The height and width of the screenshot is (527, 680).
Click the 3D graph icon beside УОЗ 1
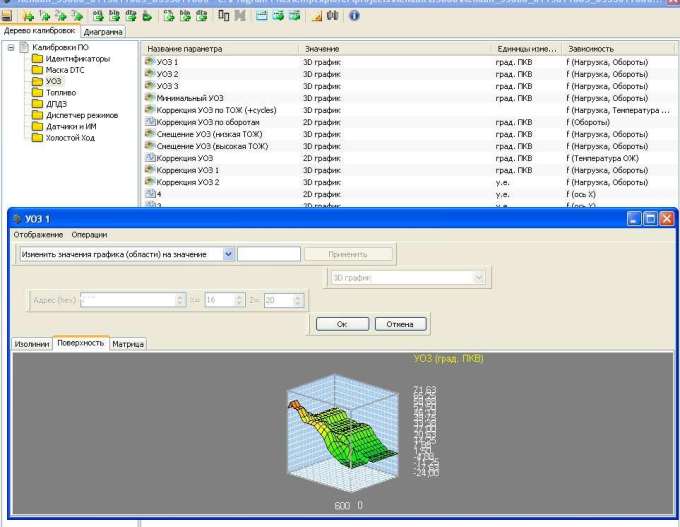[x=150, y=62]
